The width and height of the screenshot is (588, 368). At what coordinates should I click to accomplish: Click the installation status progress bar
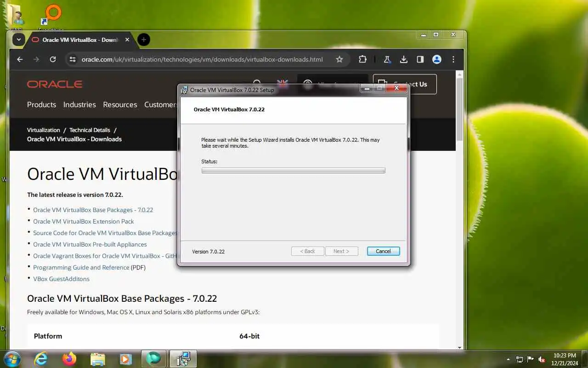[x=293, y=170]
